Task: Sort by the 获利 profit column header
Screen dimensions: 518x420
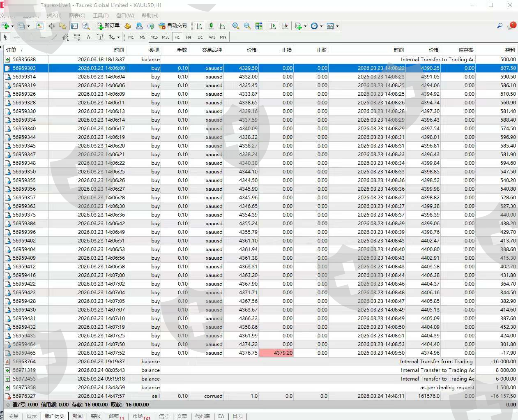Action: (510, 50)
